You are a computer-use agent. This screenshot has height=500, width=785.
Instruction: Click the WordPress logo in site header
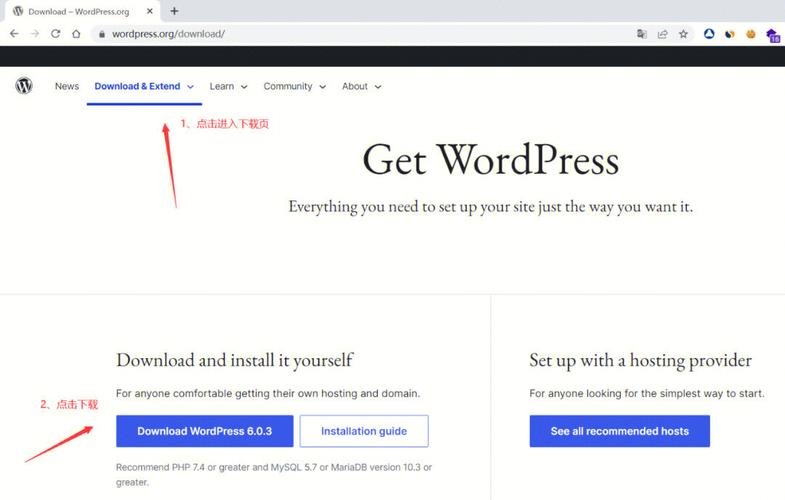(24, 86)
